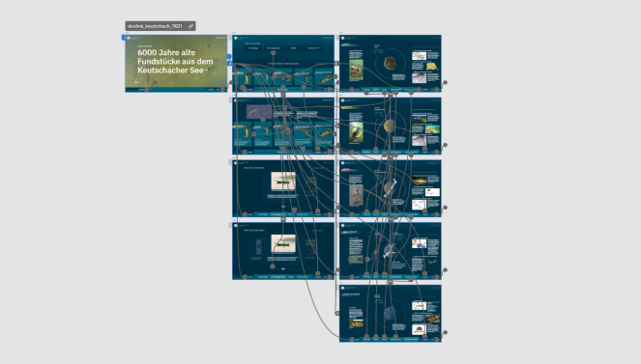
Task: Click the connection end node right of the pot detail frame
Action: click(x=445, y=82)
